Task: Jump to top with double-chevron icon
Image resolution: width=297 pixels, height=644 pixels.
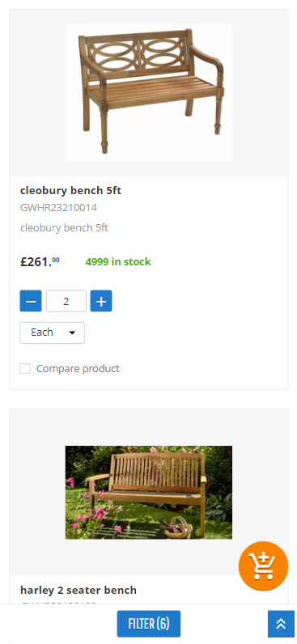Action: (281, 624)
